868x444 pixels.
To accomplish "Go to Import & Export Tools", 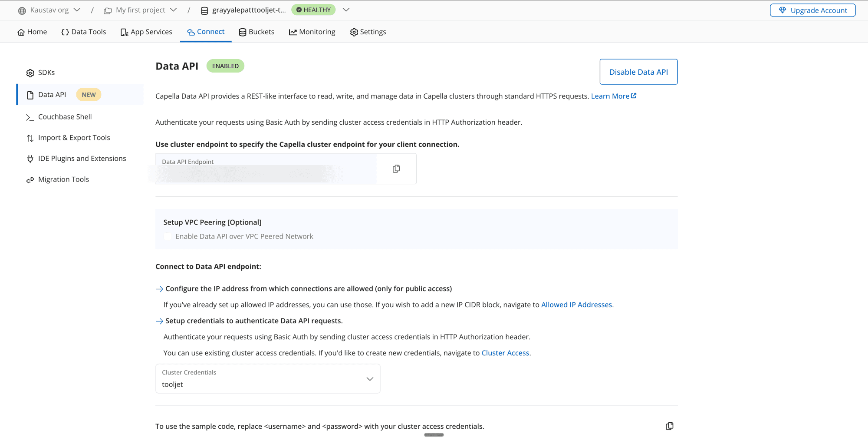I will click(74, 138).
